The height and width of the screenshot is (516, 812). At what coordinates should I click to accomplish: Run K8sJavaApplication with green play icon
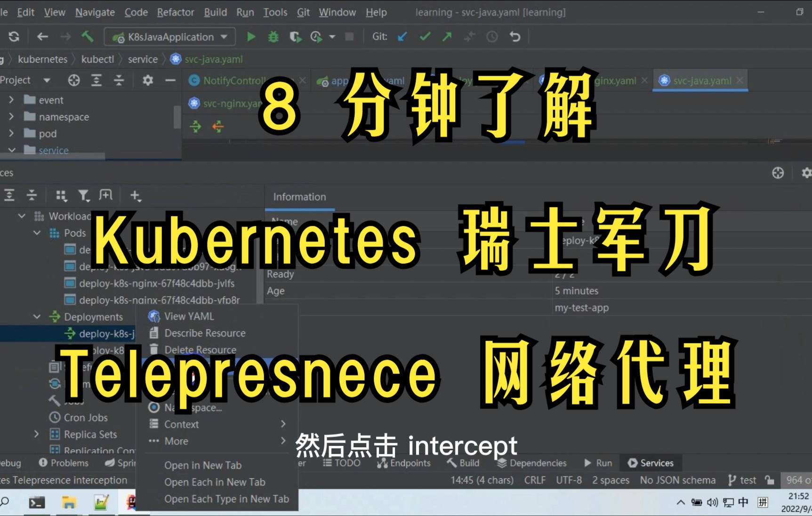(x=251, y=37)
